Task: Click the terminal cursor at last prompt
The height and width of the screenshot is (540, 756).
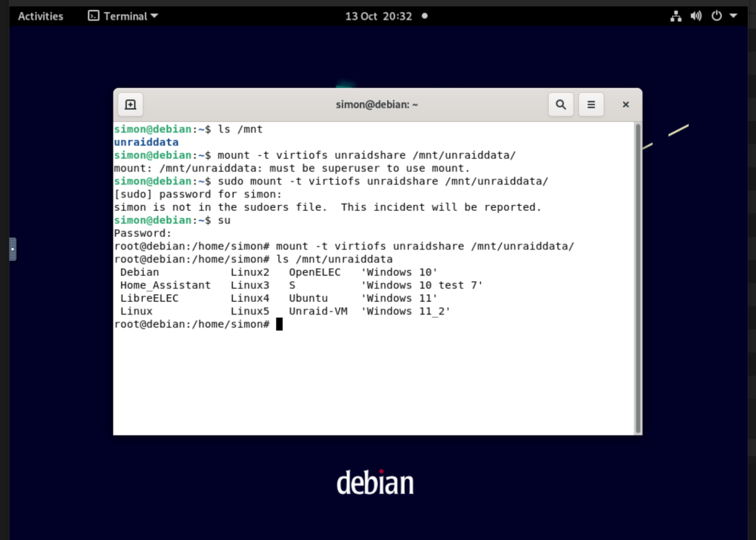Action: (279, 324)
